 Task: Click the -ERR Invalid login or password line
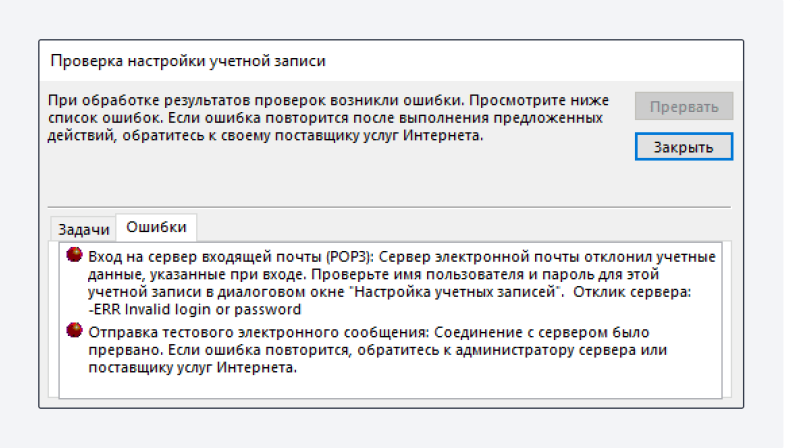pyautogui.click(x=194, y=310)
